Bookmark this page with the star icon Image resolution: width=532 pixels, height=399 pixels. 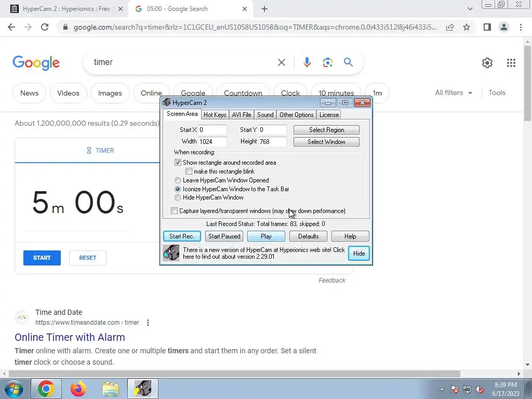point(467,27)
